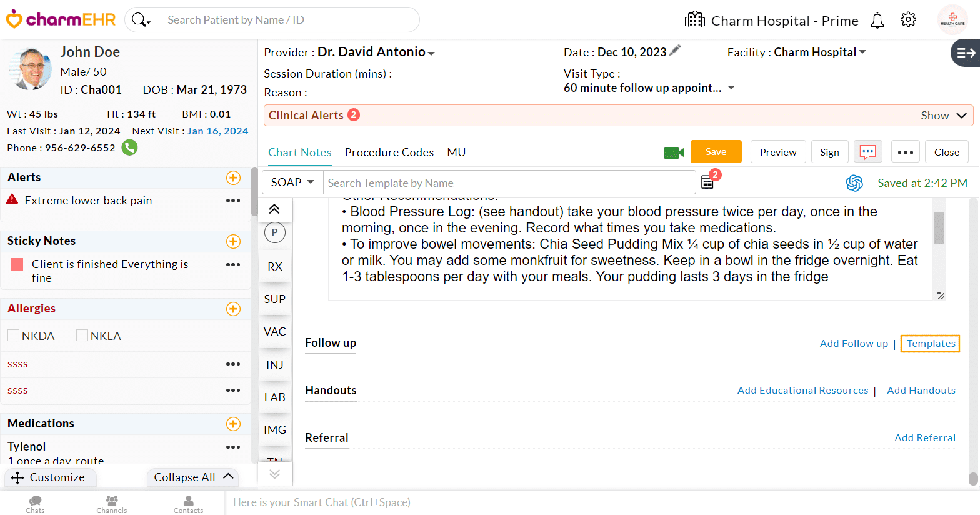Add new alert with plus icon
980x515 pixels.
click(x=233, y=177)
